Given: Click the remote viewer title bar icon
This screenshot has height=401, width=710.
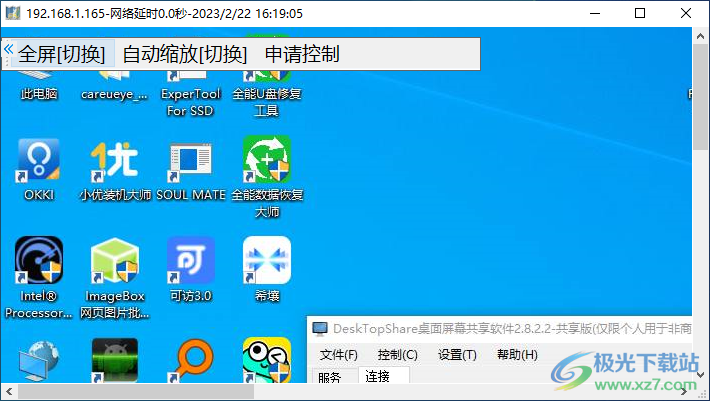Looking at the screenshot, I should click(x=13, y=13).
